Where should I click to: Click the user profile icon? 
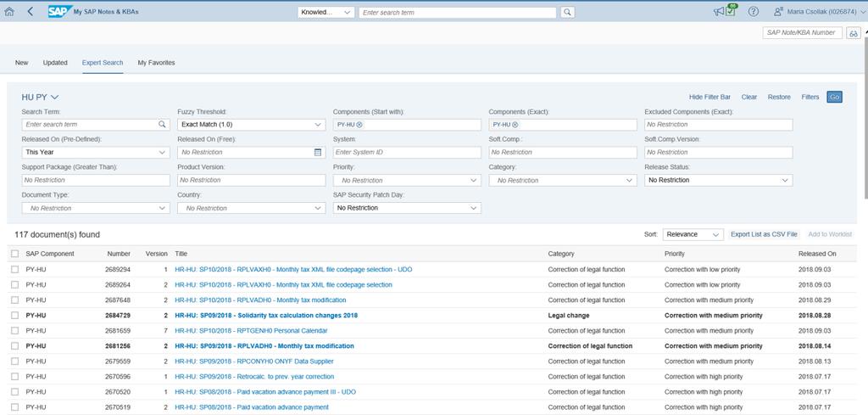(x=779, y=12)
